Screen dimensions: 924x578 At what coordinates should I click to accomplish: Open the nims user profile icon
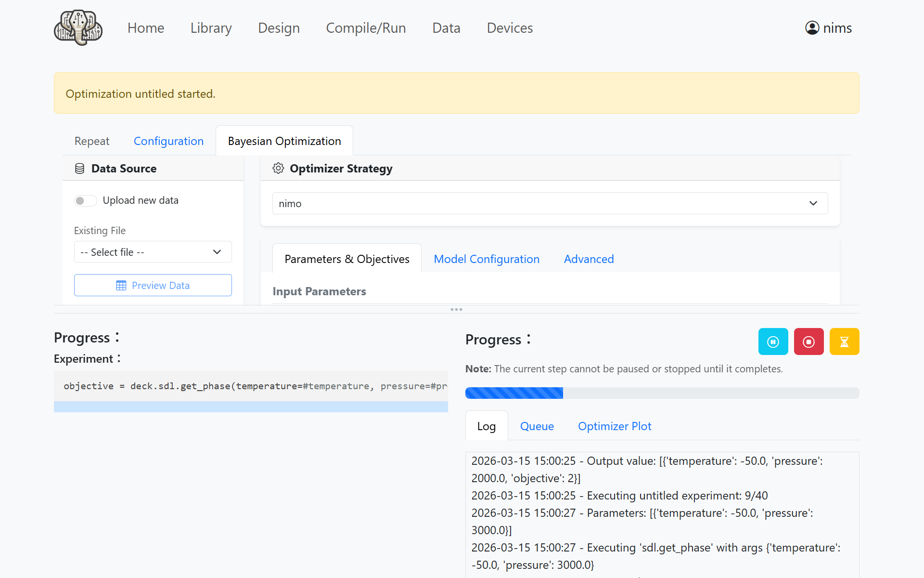tap(812, 28)
